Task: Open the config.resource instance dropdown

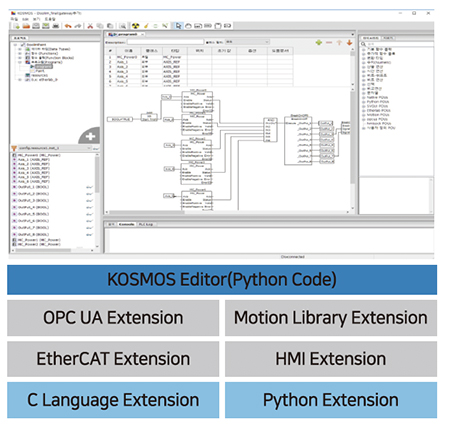Action: coord(55,148)
